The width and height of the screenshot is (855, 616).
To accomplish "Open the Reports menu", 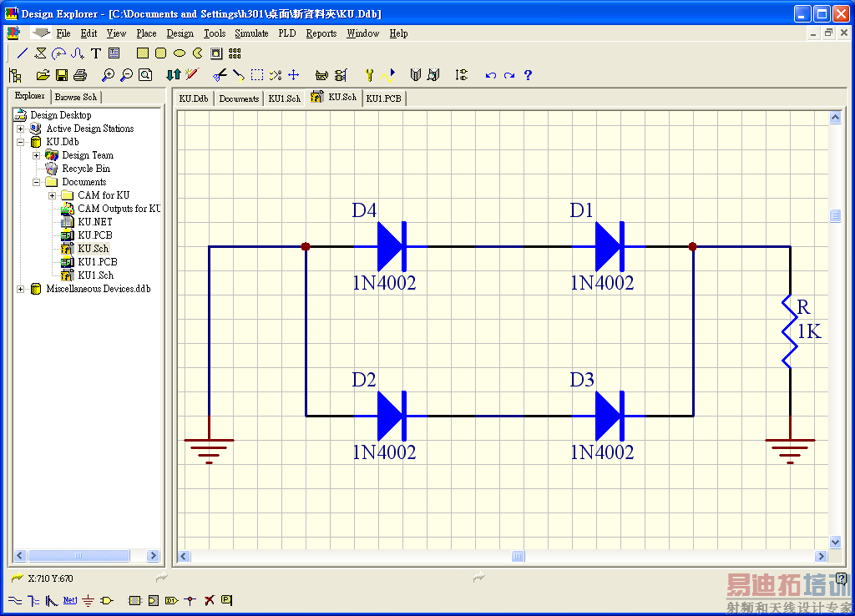I will point(321,33).
